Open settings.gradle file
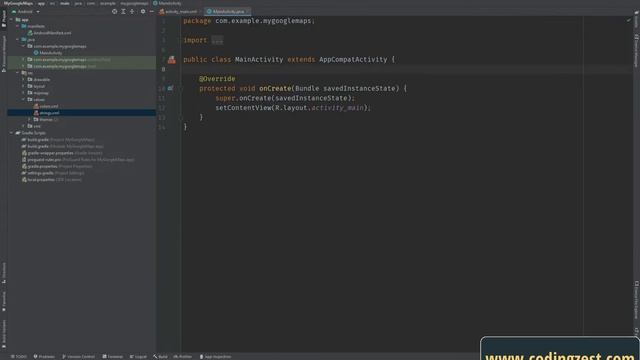Image resolution: width=640 pixels, height=360 pixels. point(53,173)
